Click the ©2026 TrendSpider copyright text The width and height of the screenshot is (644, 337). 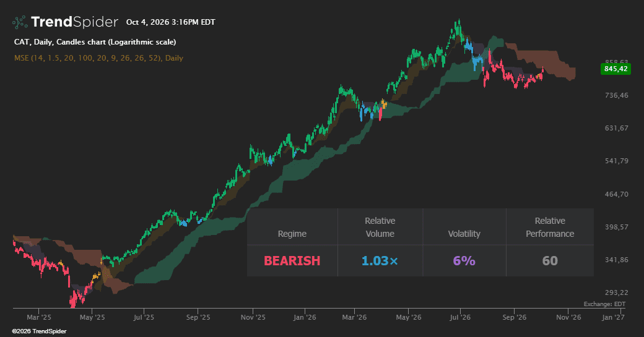tap(40, 331)
